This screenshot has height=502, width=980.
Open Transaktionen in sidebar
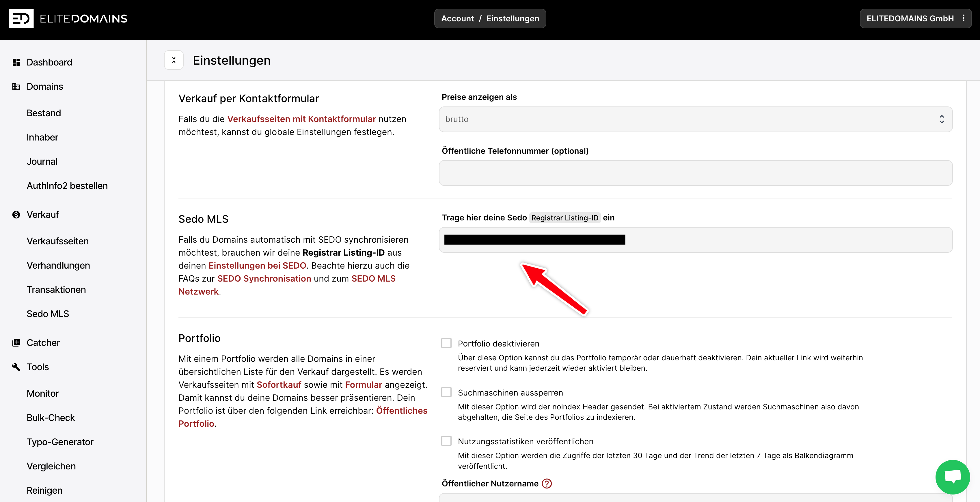[x=56, y=290]
